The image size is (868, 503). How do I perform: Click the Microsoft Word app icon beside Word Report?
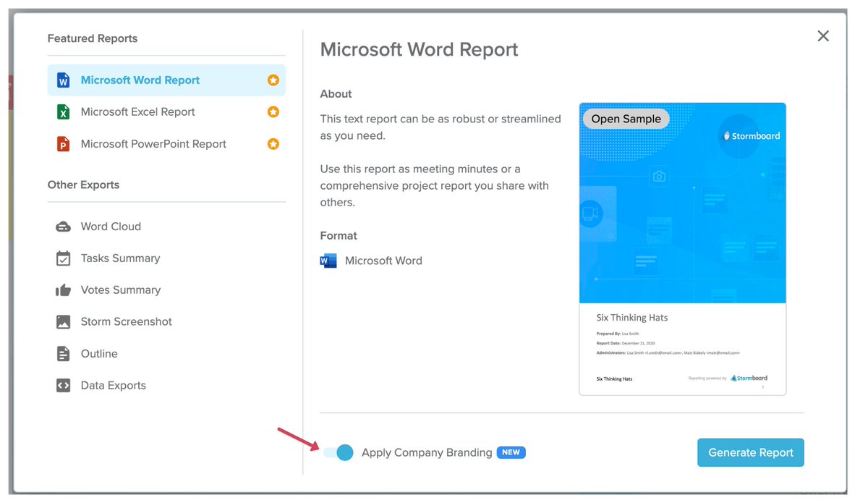pyautogui.click(x=64, y=80)
